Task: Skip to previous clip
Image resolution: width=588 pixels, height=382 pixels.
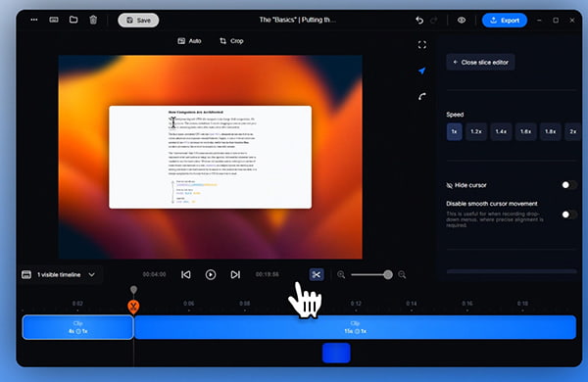Action: point(186,275)
